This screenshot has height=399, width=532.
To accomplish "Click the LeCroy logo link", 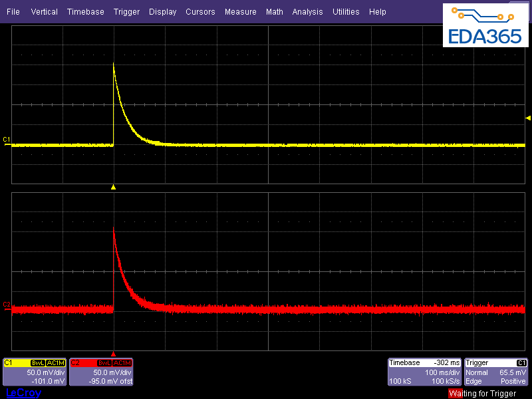I will 23,393.
